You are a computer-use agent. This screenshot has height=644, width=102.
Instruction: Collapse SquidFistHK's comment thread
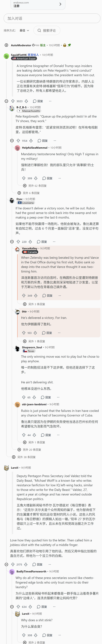(6, 101)
